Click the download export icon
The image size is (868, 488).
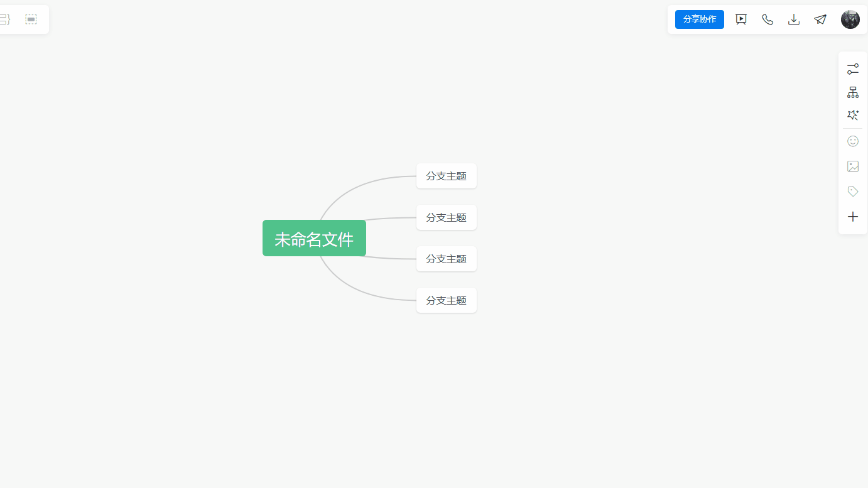coord(794,19)
